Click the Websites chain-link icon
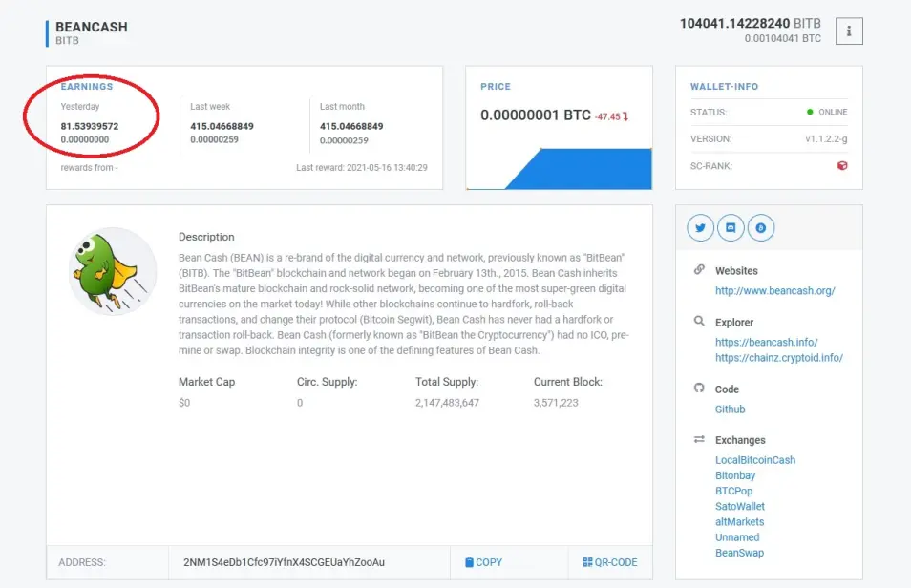Image resolution: width=911 pixels, height=588 pixels. point(699,269)
